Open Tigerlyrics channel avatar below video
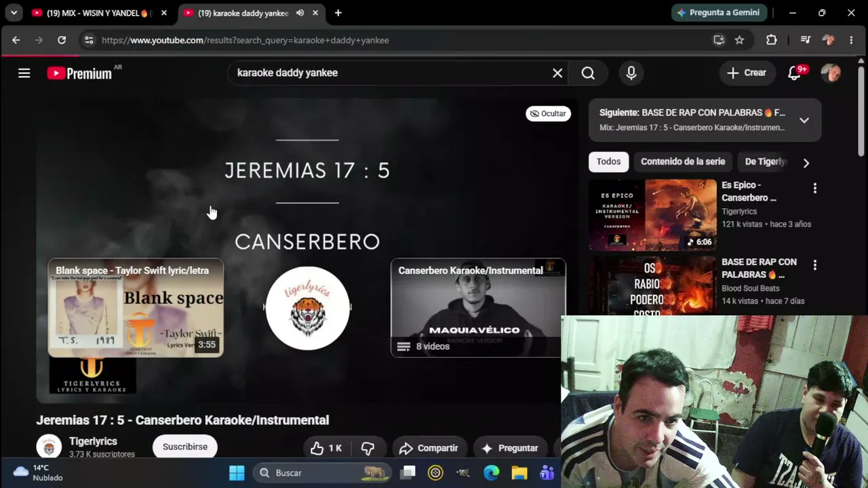 [49, 447]
